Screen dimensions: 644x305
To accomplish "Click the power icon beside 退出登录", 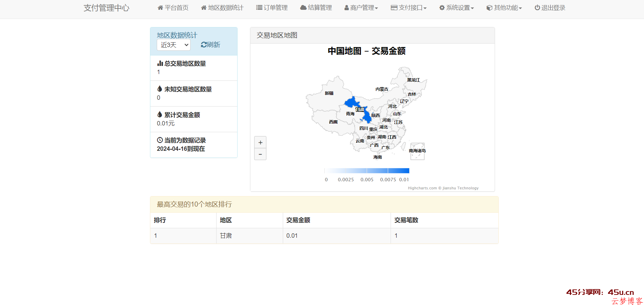I will tap(537, 7).
